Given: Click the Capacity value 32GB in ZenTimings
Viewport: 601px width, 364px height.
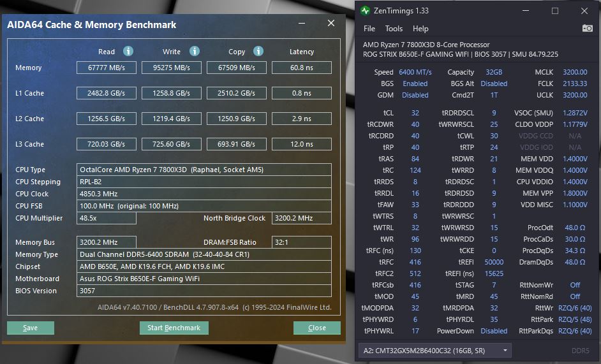Looking at the screenshot, I should 494,72.
